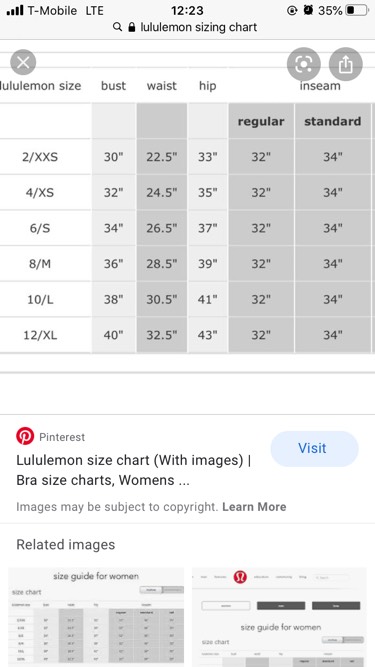Image resolution: width=375 pixels, height=667 pixels.
Task: Tap the 8/M row in size chart
Action: point(188,264)
